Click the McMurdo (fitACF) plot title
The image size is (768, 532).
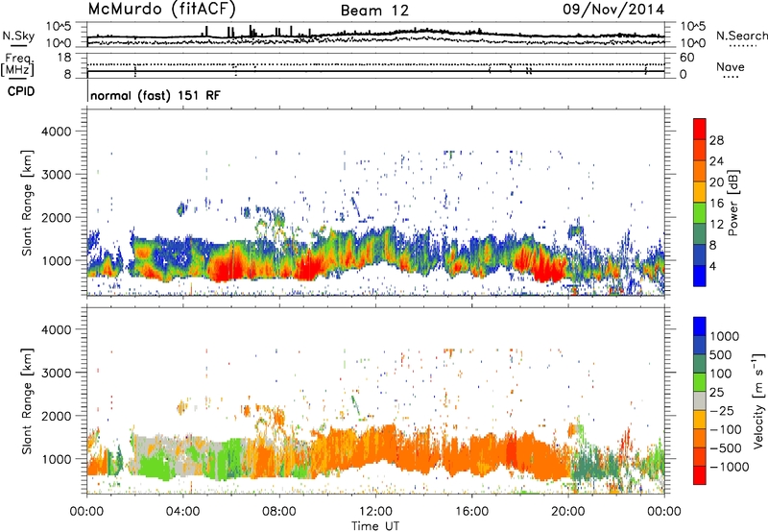click(x=161, y=9)
